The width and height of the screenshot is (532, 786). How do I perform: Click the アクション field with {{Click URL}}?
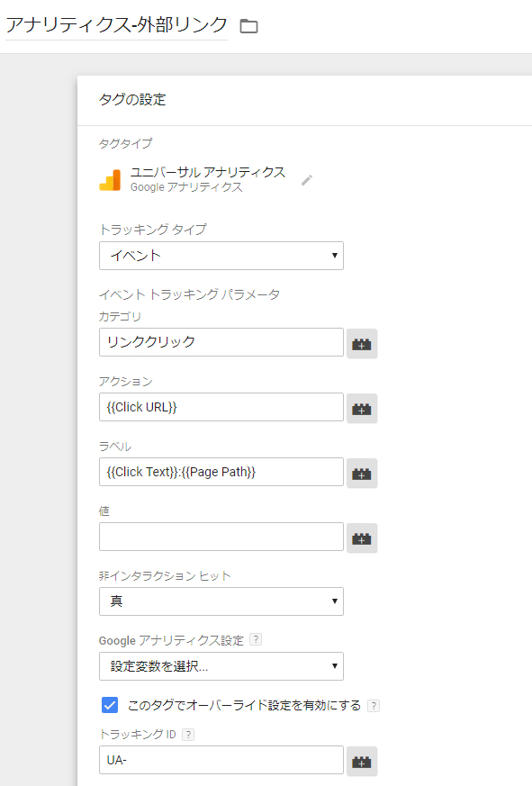point(221,407)
